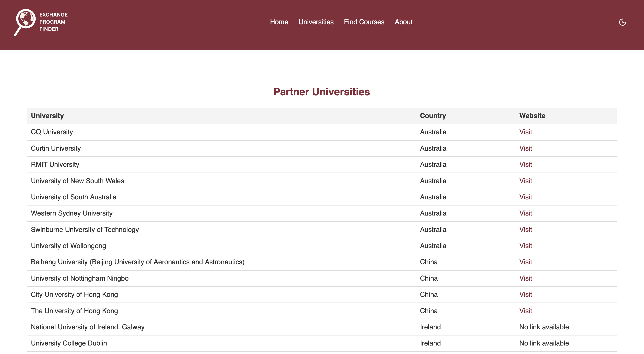Click the Country column header

[x=433, y=116]
